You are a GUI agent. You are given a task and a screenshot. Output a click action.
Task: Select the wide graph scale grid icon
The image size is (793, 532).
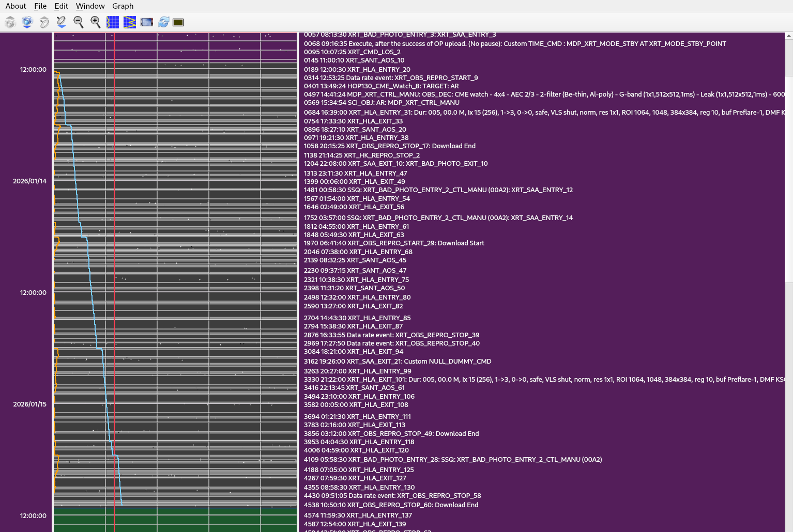click(130, 22)
